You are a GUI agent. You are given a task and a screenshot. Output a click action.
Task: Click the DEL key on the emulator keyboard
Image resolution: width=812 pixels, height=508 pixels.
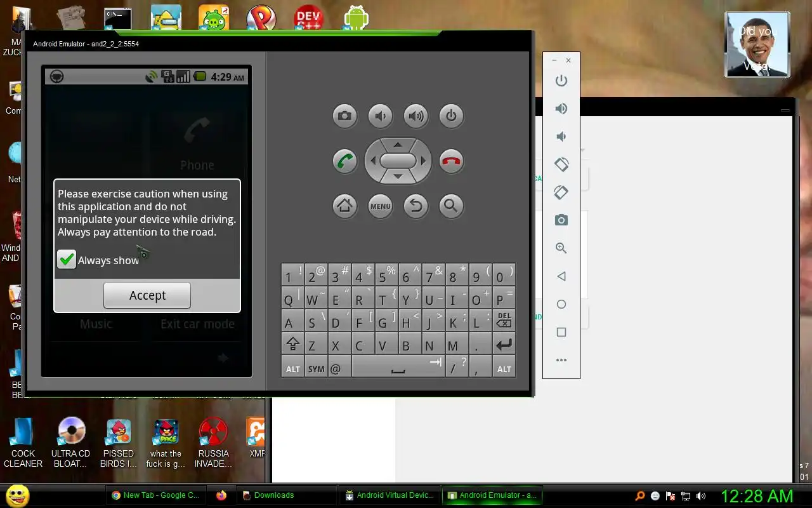coord(504,320)
